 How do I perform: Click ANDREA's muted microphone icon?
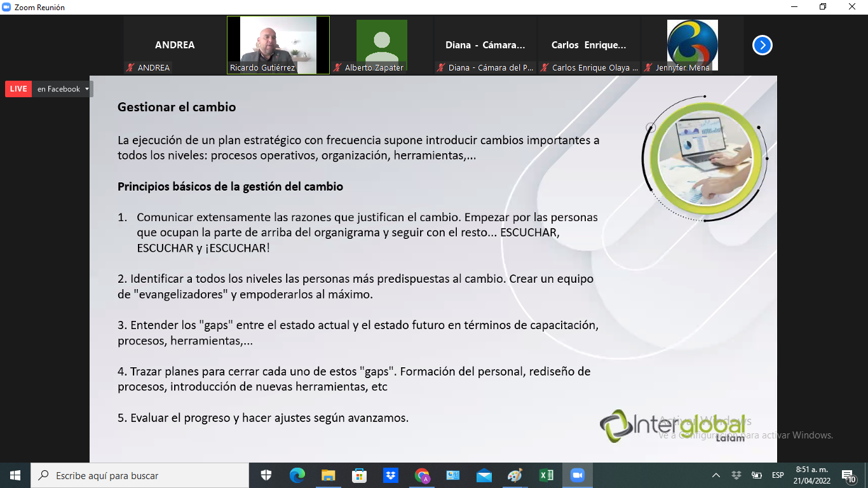pos(130,67)
